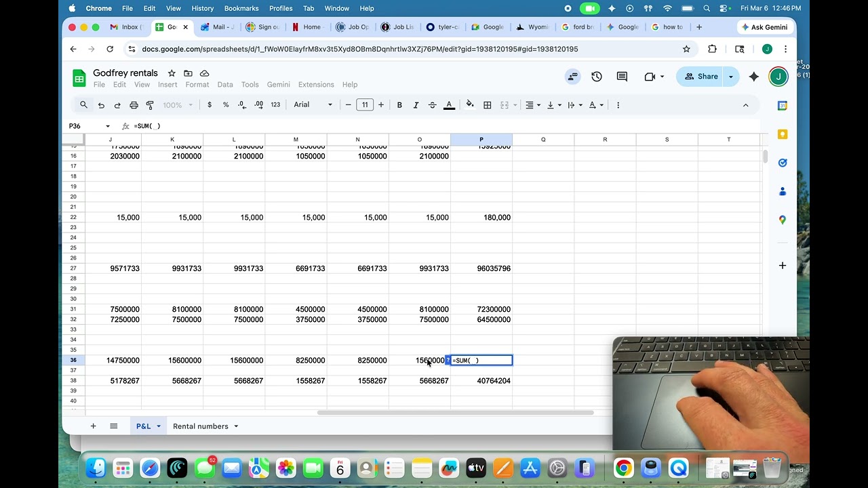Add a new sheet with plus button
Screen dimensions: 868x488
pos(94,426)
